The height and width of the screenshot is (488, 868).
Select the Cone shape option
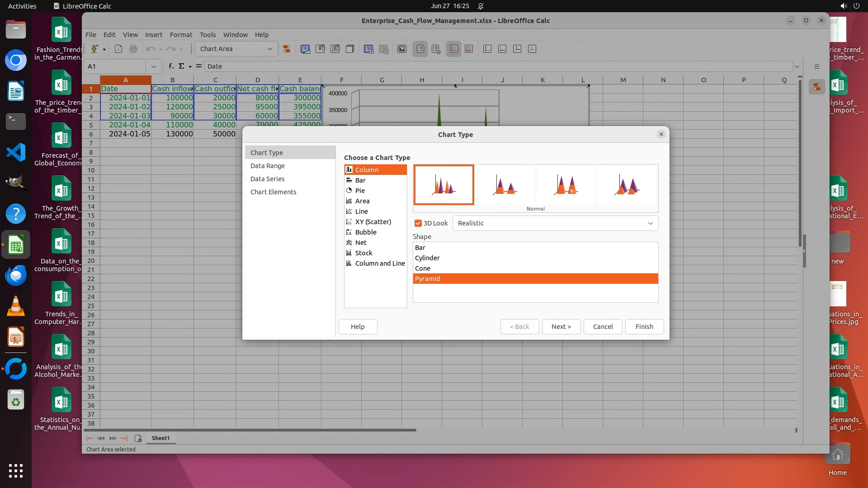pos(422,268)
